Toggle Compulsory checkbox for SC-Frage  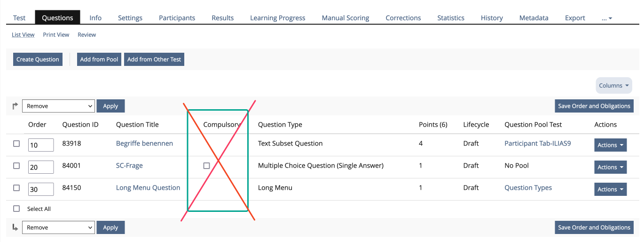click(x=206, y=166)
